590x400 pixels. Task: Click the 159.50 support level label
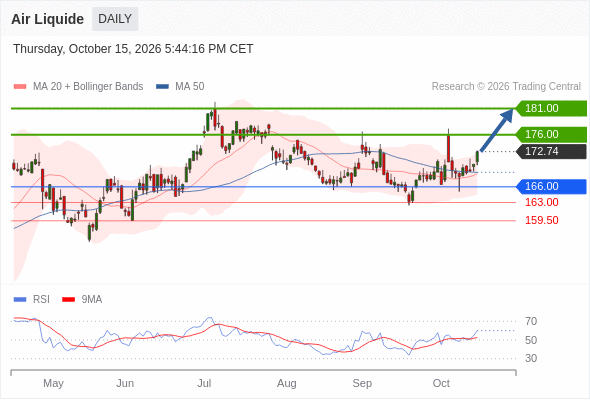coord(541,221)
